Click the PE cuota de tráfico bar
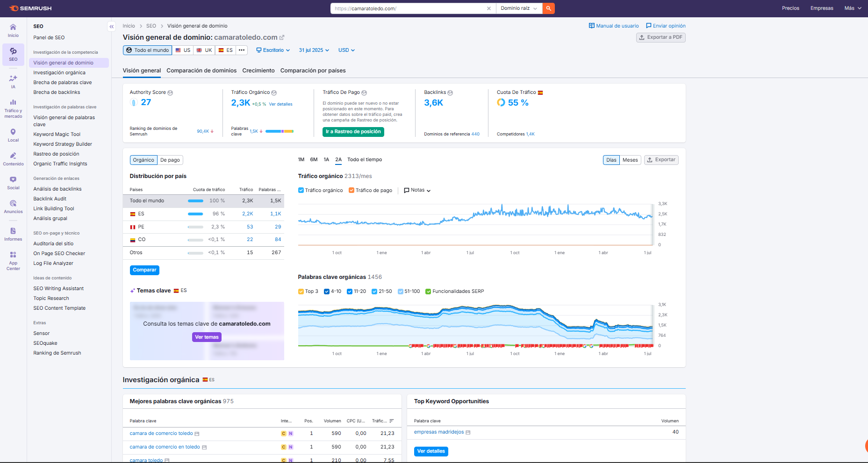The image size is (868, 463). pyautogui.click(x=195, y=227)
